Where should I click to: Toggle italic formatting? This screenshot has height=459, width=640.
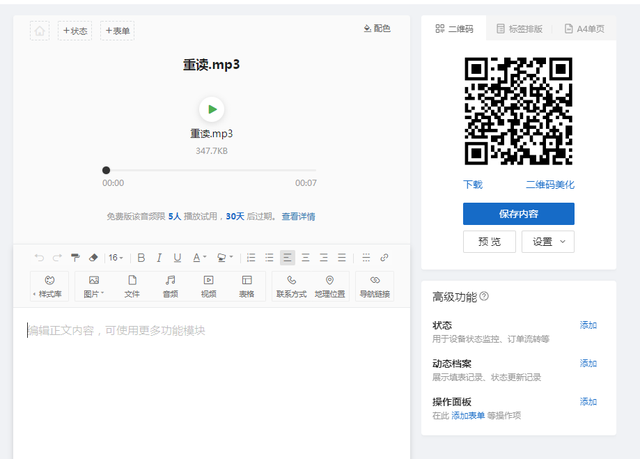(x=159, y=257)
